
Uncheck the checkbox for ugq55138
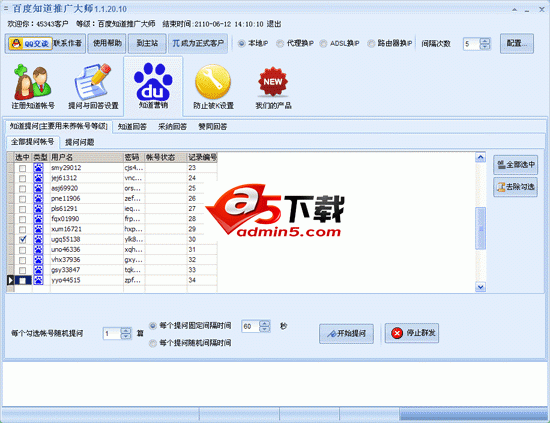pos(22,240)
